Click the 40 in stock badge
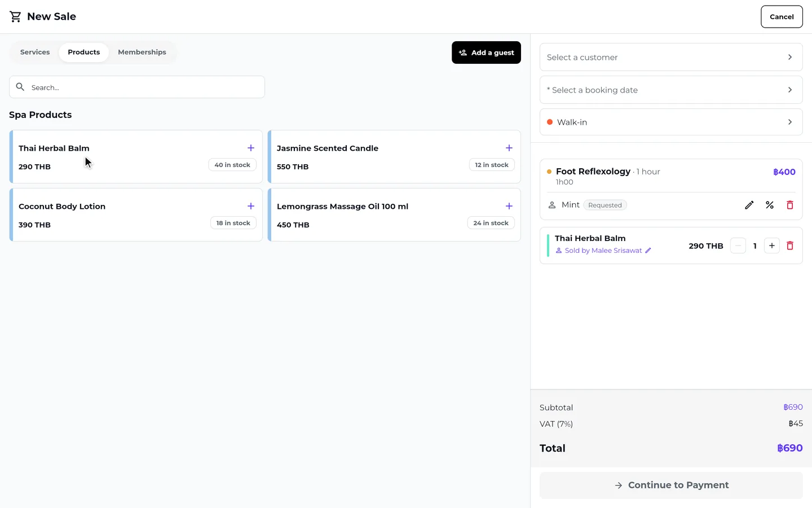 point(232,165)
